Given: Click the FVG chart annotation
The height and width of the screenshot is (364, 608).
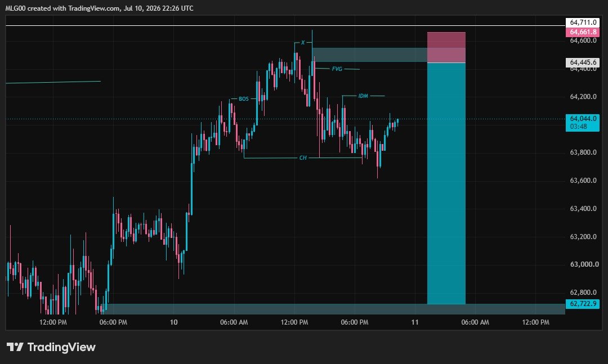Looking at the screenshot, I should (337, 69).
